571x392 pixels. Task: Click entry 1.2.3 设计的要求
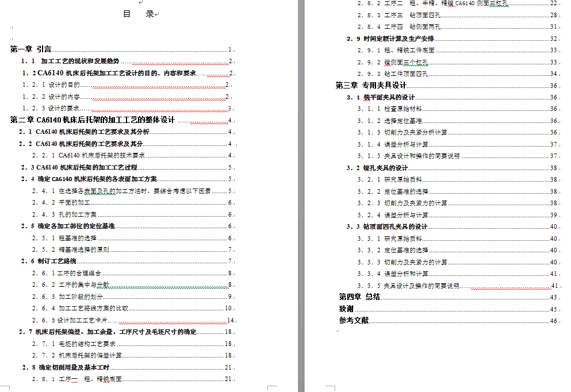click(x=128, y=109)
